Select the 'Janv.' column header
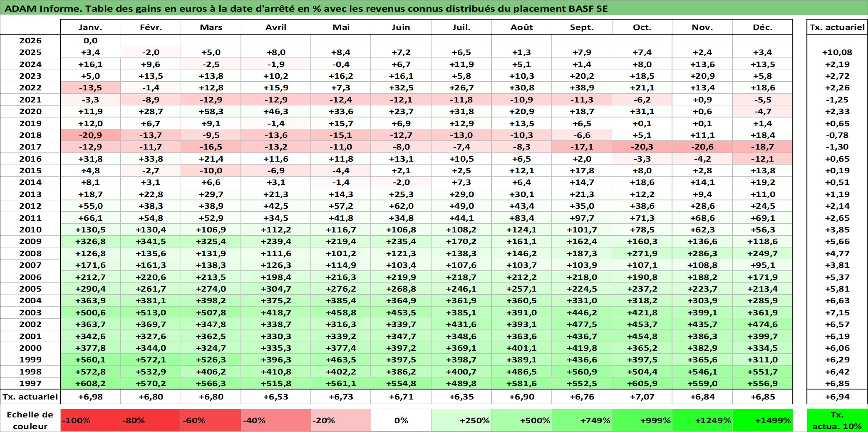The width and height of the screenshot is (868, 432). (90, 27)
